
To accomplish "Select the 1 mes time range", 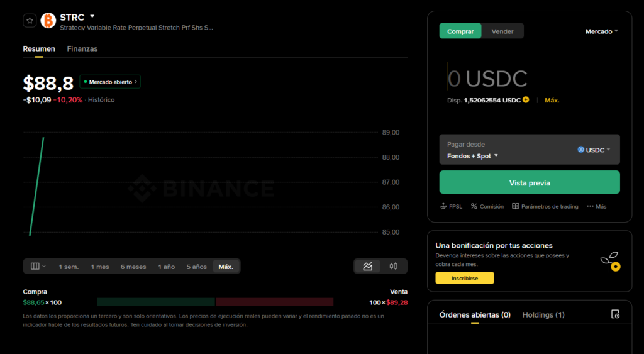I will (100, 267).
